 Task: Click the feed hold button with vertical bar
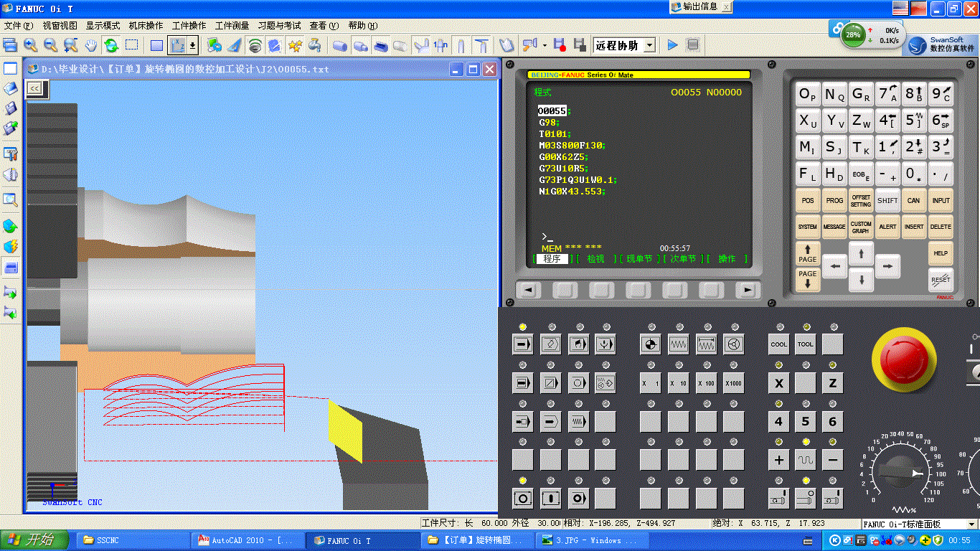pos(550,498)
